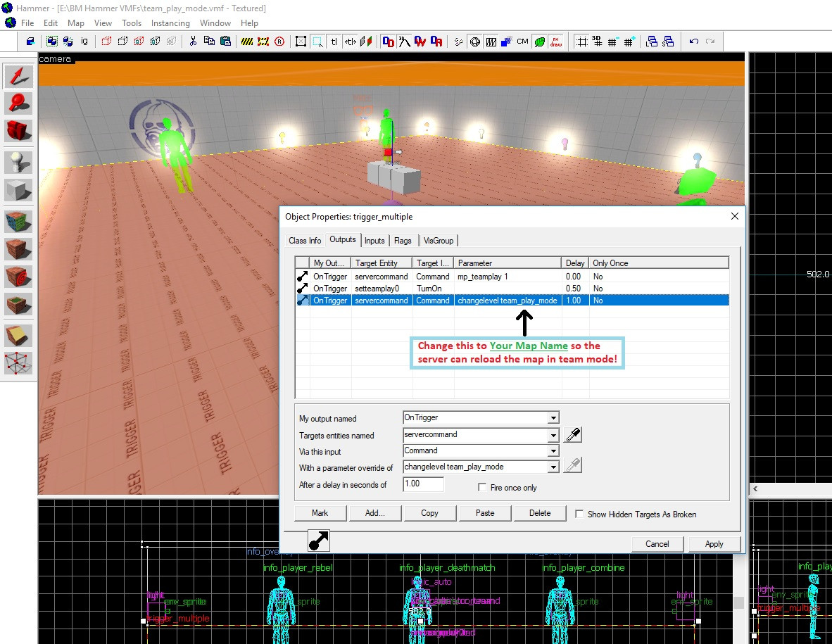Click the delay in seconds field
This screenshot has width=832, height=644.
(423, 484)
